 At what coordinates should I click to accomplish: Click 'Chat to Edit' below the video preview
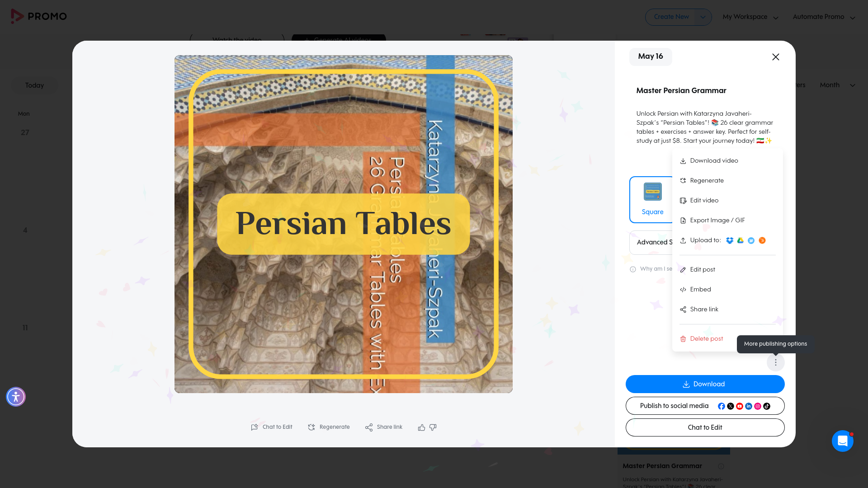272,427
